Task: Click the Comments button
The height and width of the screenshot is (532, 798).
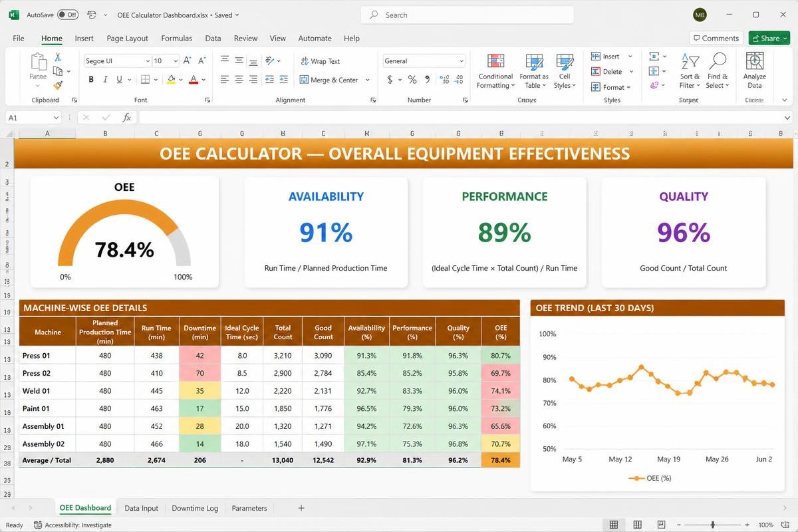Action: pyautogui.click(x=715, y=38)
